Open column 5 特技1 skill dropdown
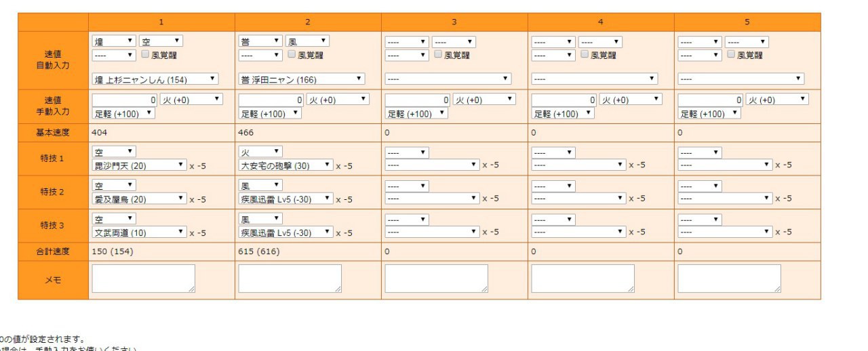 tap(725, 165)
